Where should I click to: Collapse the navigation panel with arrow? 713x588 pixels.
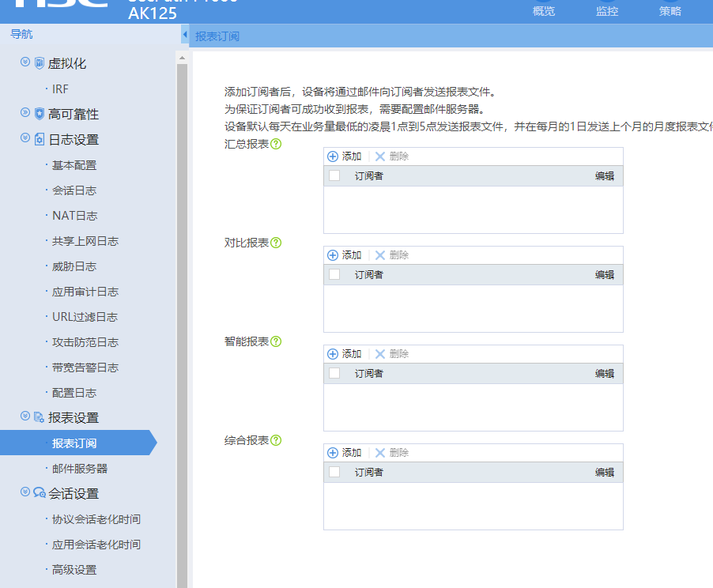click(185, 35)
